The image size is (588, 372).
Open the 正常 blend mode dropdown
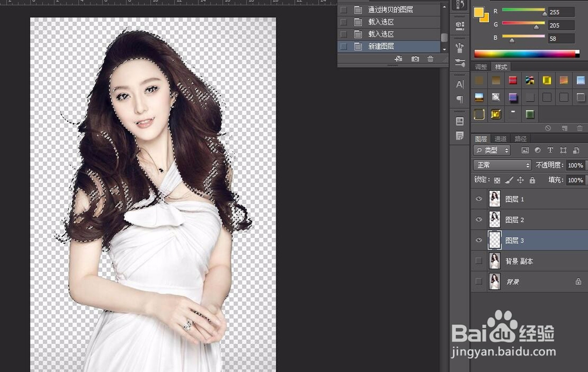click(502, 165)
